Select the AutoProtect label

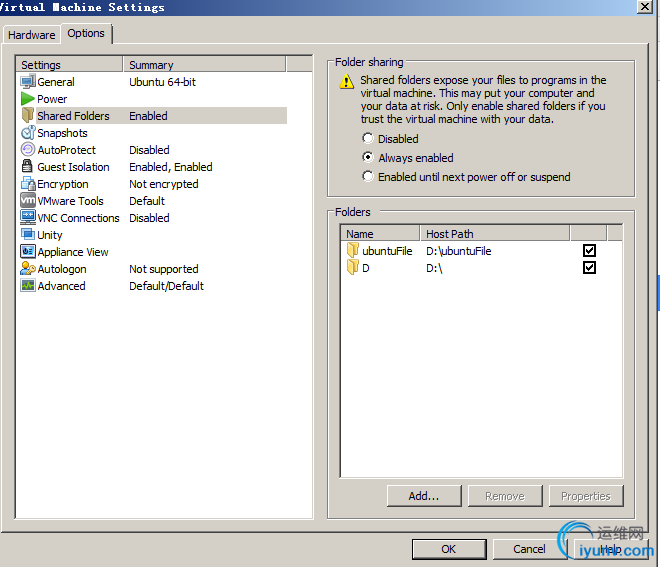[67, 150]
